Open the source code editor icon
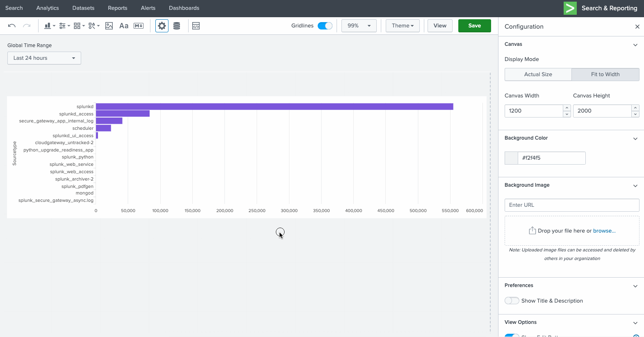The height and width of the screenshot is (337, 644). [196, 26]
